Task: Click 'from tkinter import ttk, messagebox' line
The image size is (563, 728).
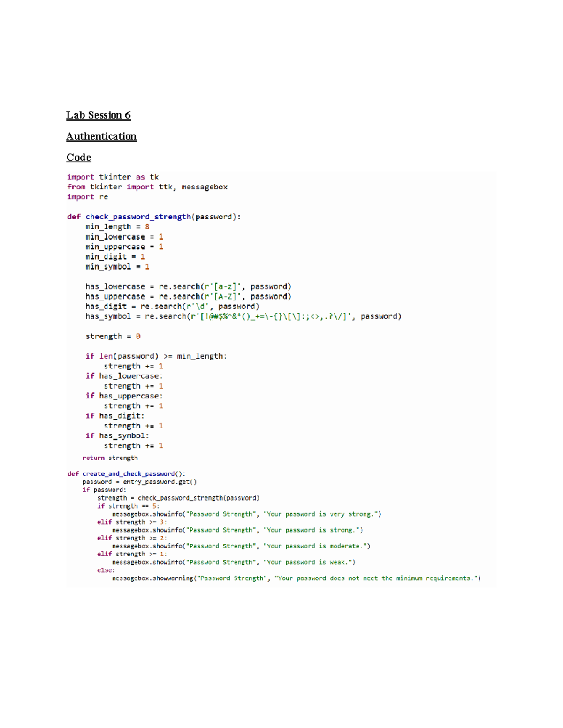Action: pos(147,187)
